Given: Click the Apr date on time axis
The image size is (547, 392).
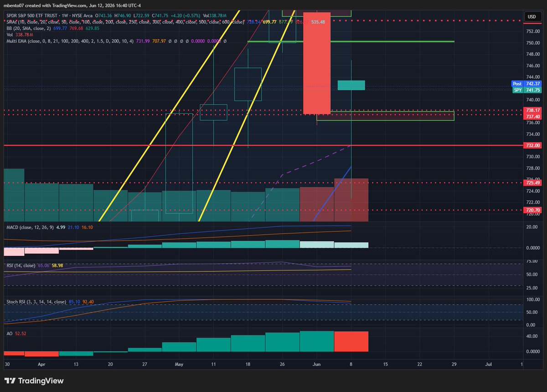Looking at the screenshot, I should point(42,365).
